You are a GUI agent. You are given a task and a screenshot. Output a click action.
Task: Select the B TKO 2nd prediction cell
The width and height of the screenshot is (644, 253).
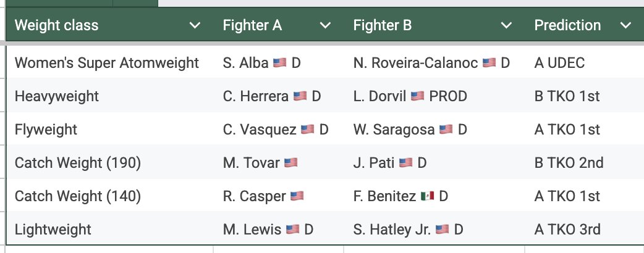(x=569, y=163)
